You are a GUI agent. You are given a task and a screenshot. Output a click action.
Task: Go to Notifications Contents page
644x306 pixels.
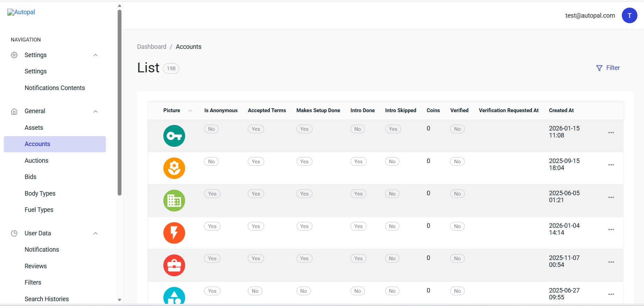pos(55,88)
